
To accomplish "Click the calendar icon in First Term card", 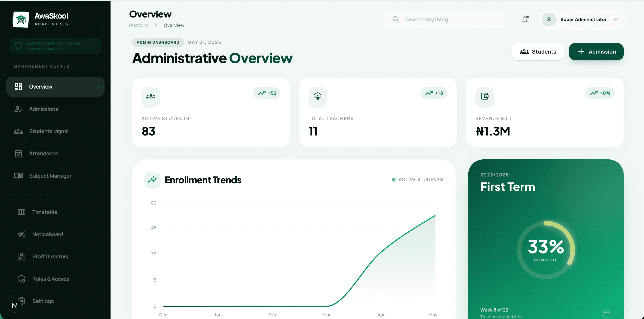I will (607, 313).
